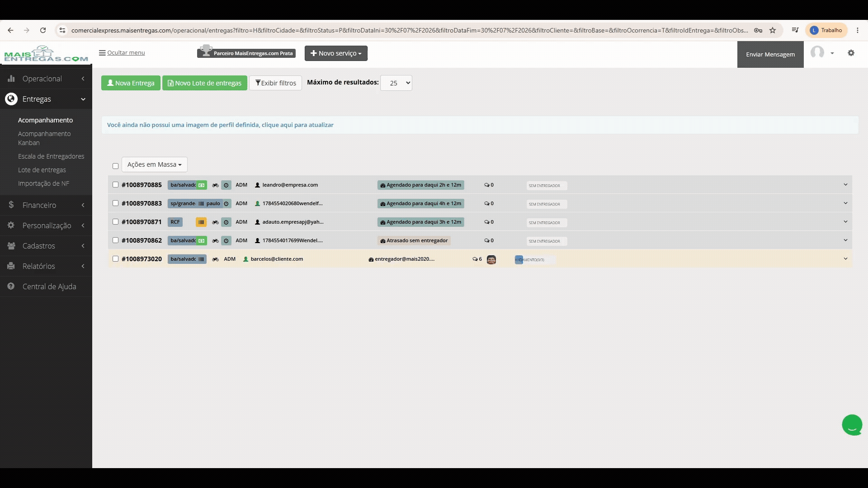Expand the Financeiro sidebar menu
This screenshot has height=488, width=868.
46,205
